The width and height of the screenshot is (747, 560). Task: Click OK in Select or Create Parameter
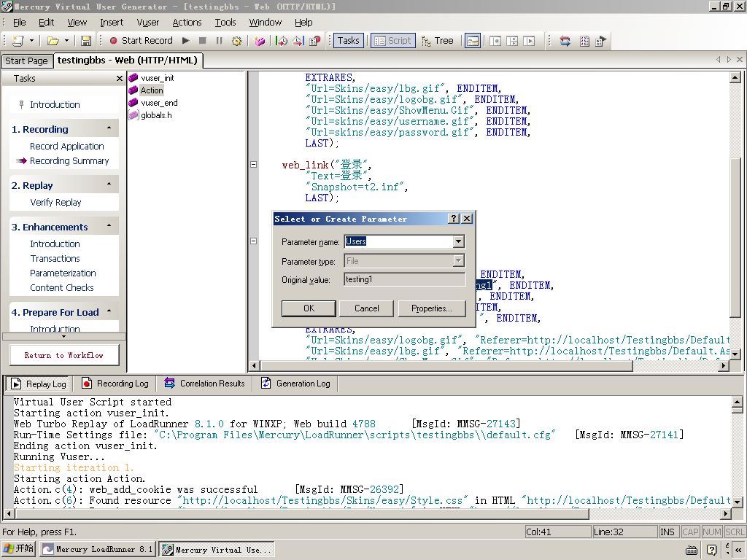[x=309, y=308]
